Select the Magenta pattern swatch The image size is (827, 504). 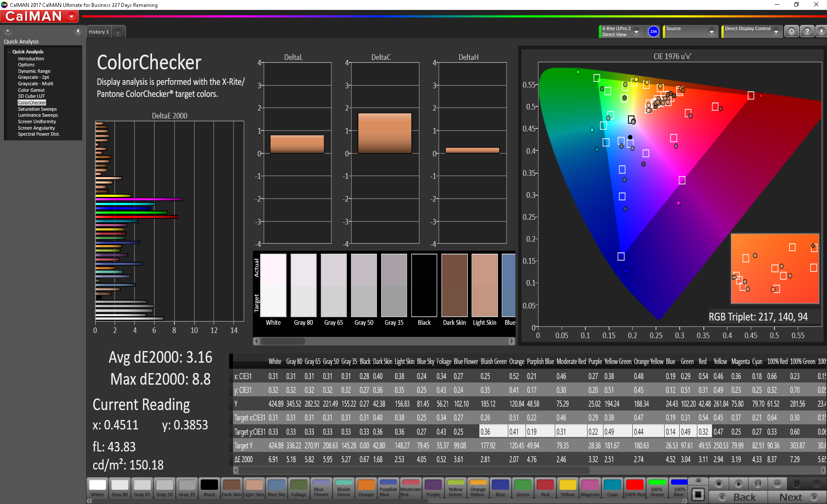click(x=590, y=488)
